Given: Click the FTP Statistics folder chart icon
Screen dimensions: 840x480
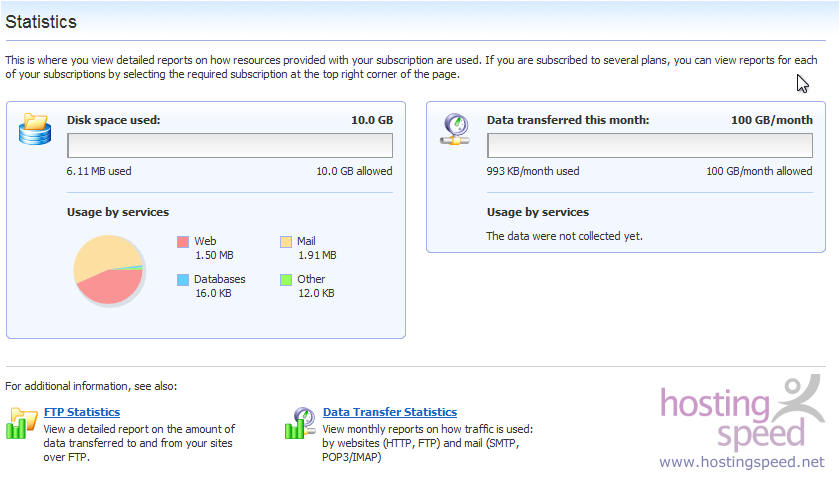Looking at the screenshot, I should coord(21,423).
